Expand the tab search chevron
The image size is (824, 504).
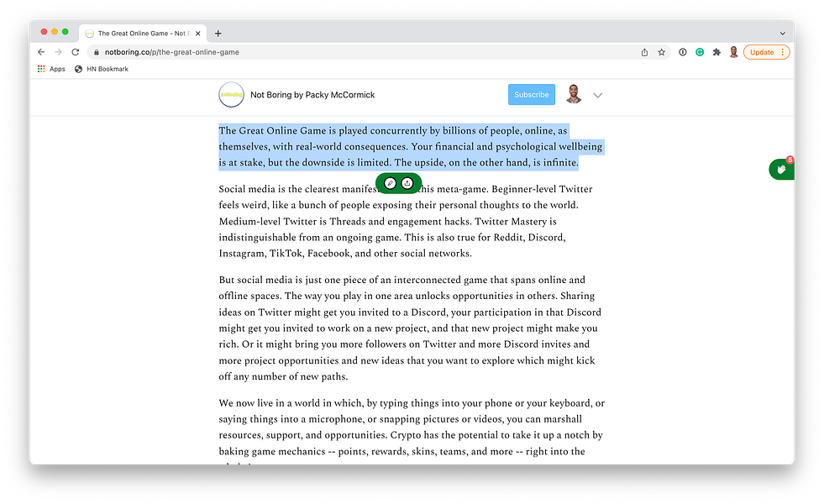coord(783,33)
